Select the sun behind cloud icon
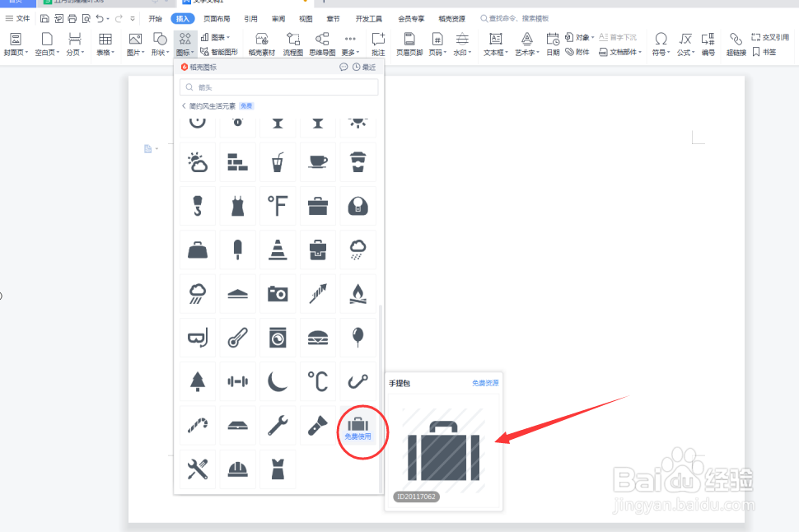The height and width of the screenshot is (532, 799). (198, 162)
